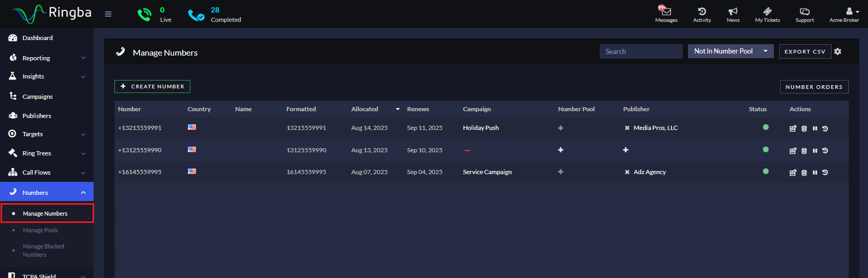The width and height of the screenshot is (868, 278).
Task: Toggle sidebar with hamburger menu icon
Action: coord(108,14)
